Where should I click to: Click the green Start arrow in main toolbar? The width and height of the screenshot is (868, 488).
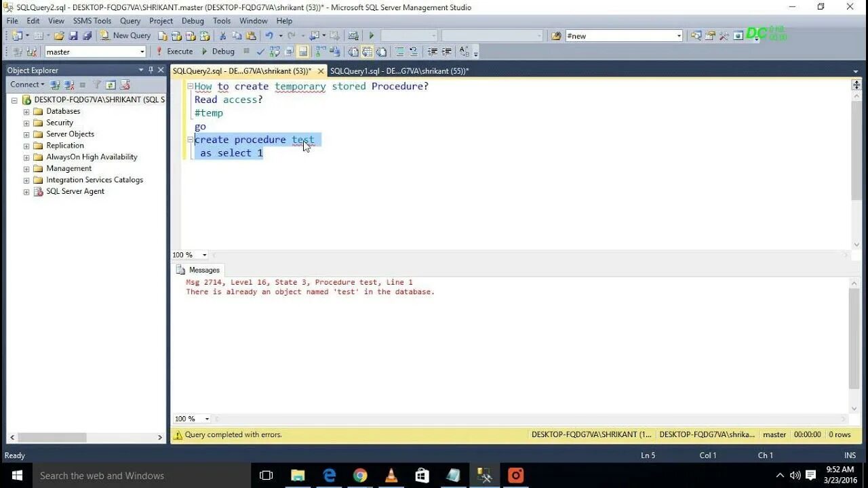pyautogui.click(x=371, y=35)
